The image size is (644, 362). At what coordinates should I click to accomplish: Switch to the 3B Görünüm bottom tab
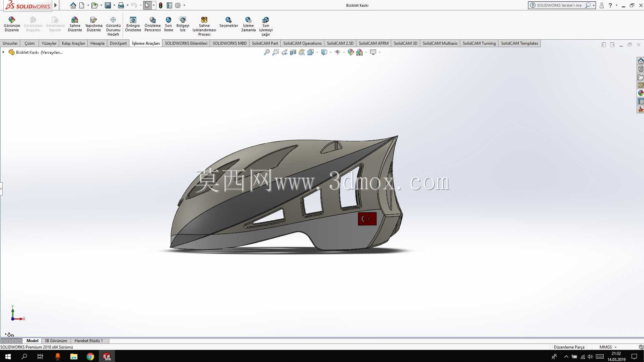(x=56, y=341)
